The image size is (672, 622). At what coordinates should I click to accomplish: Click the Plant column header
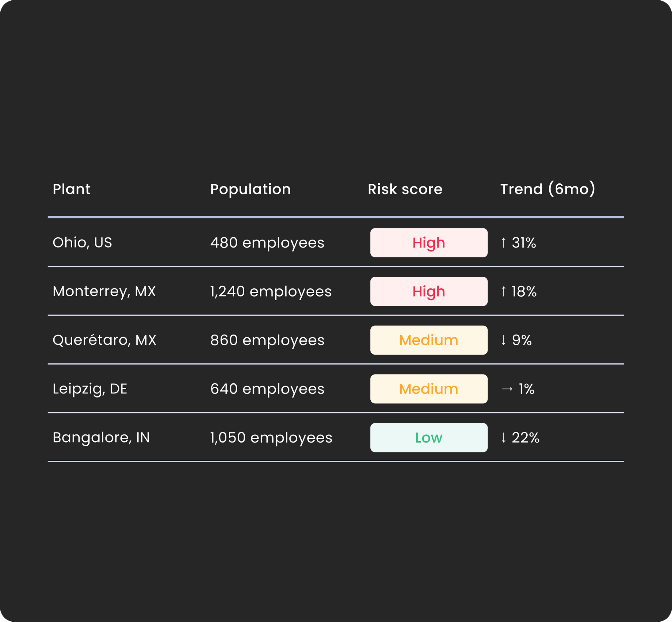tap(71, 189)
